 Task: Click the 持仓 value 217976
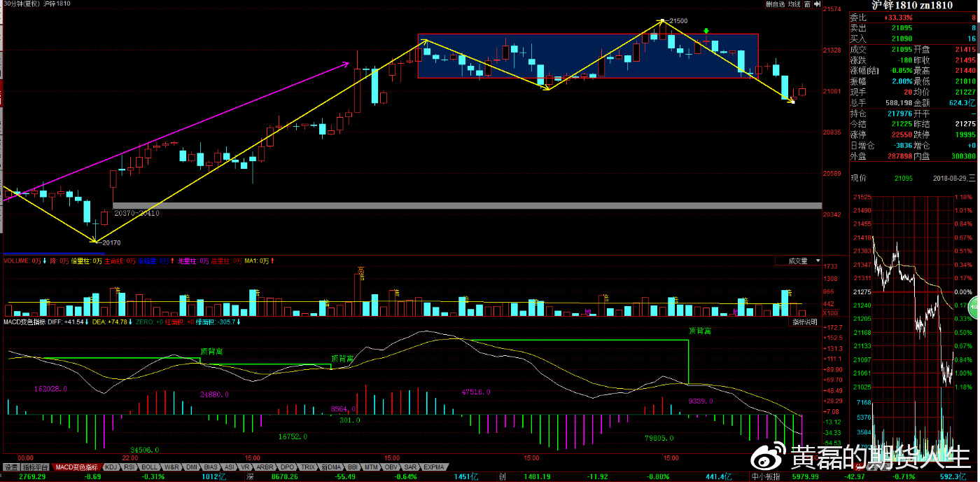click(900, 113)
